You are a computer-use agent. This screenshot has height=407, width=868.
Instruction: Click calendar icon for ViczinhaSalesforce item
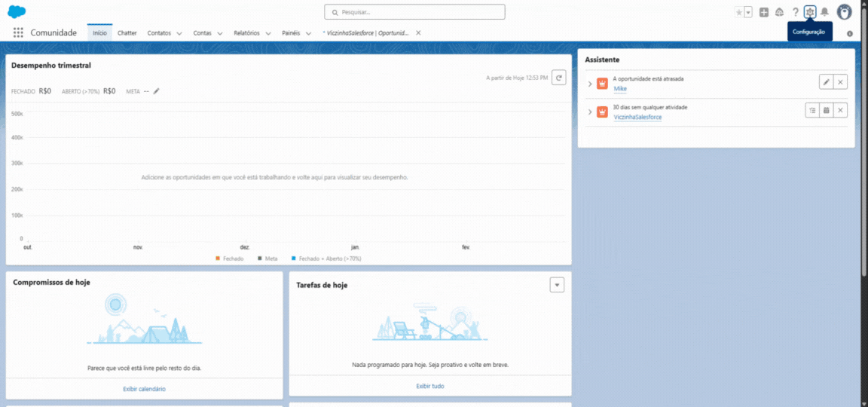tap(827, 111)
